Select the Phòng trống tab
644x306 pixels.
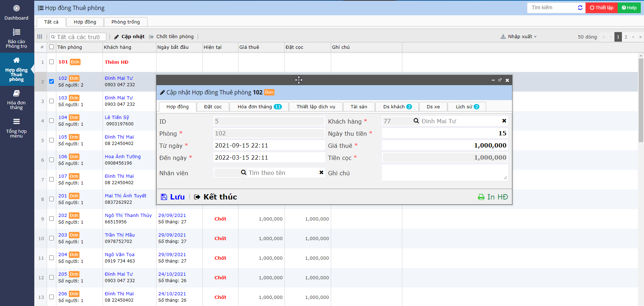[125, 22]
